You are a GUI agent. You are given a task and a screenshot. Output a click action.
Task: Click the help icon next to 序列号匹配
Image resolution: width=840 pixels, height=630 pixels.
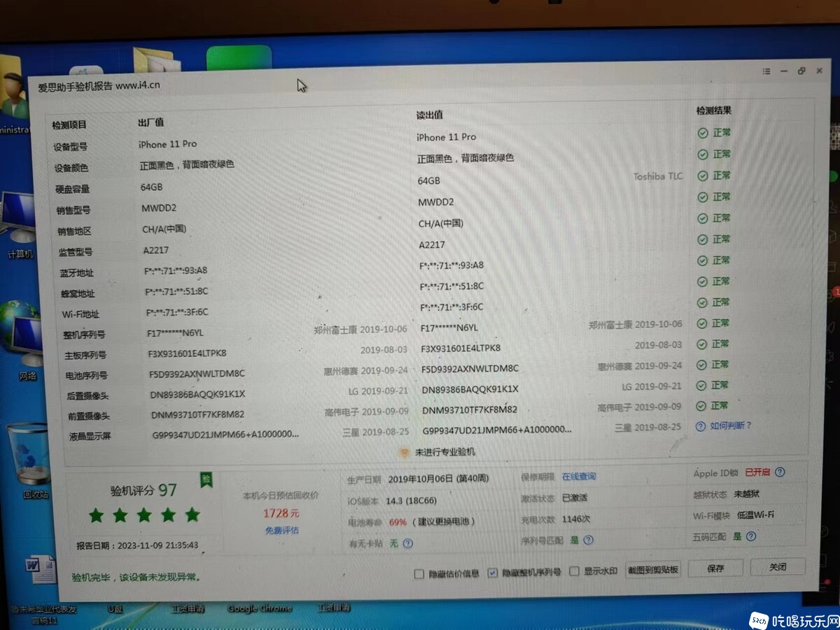589,540
